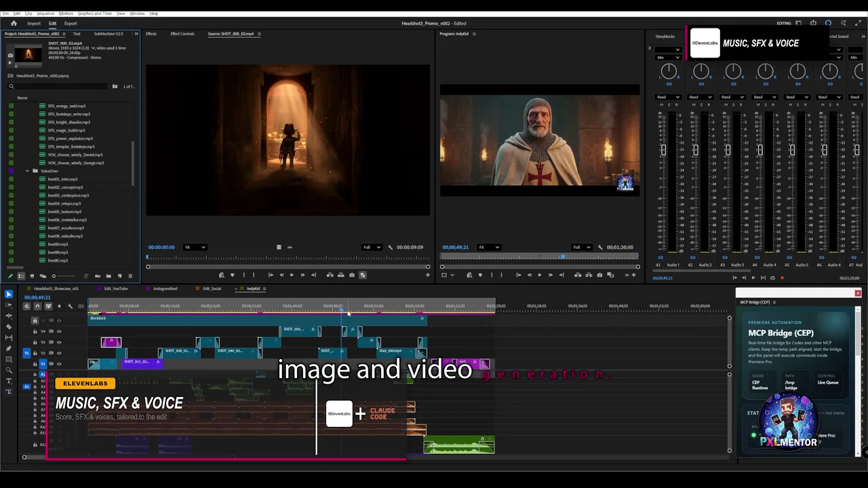The height and width of the screenshot is (488, 868).
Task: Create new item in Project panel
Action: click(119, 276)
